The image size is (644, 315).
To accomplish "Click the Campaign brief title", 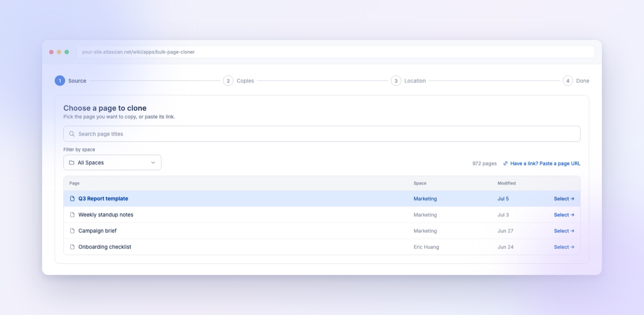I will point(98,231).
